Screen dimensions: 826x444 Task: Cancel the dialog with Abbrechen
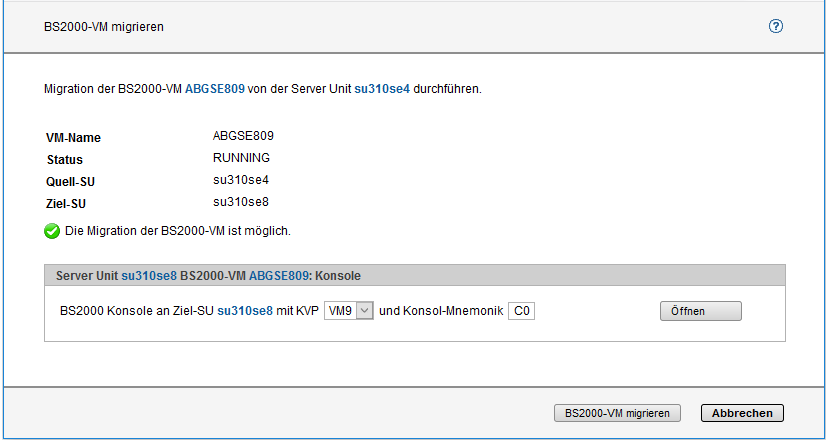[x=742, y=413]
